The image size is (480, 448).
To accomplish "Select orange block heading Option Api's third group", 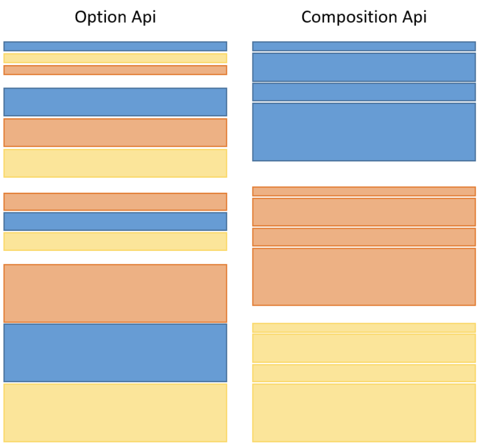I will point(115,201).
